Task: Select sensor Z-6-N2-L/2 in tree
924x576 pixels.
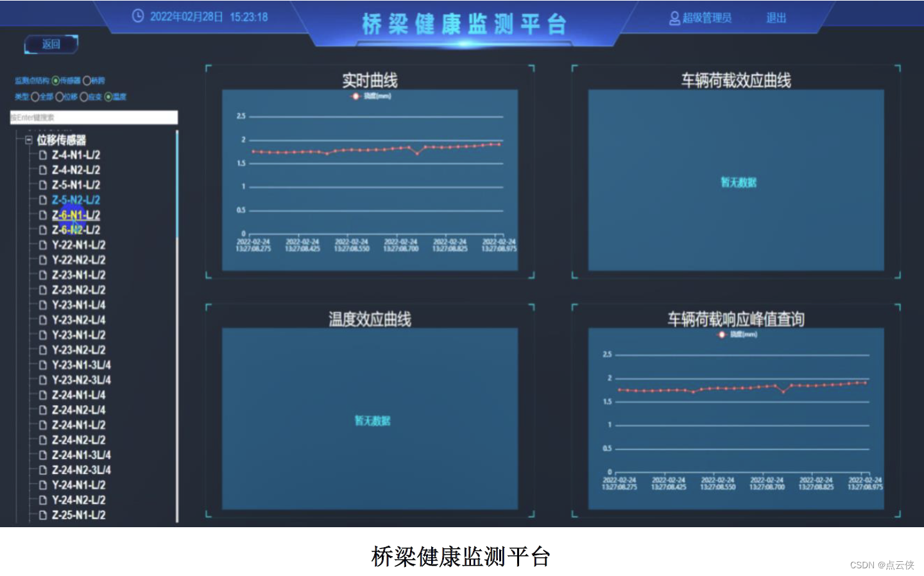Action: click(x=76, y=230)
